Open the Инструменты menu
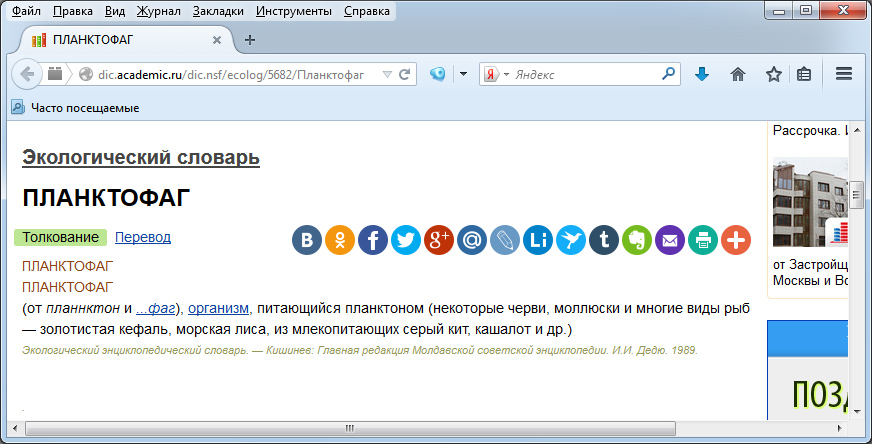This screenshot has width=872, height=444. coord(293,12)
